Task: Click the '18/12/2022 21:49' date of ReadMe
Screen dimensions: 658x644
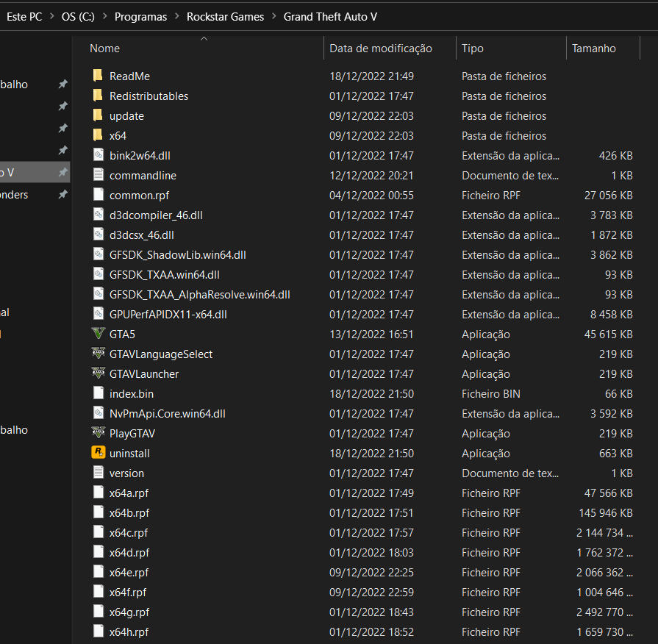Action: (371, 76)
